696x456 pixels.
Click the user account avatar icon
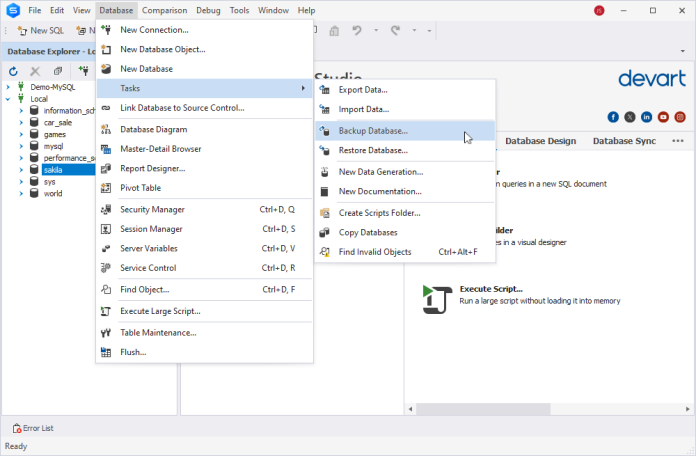click(599, 10)
